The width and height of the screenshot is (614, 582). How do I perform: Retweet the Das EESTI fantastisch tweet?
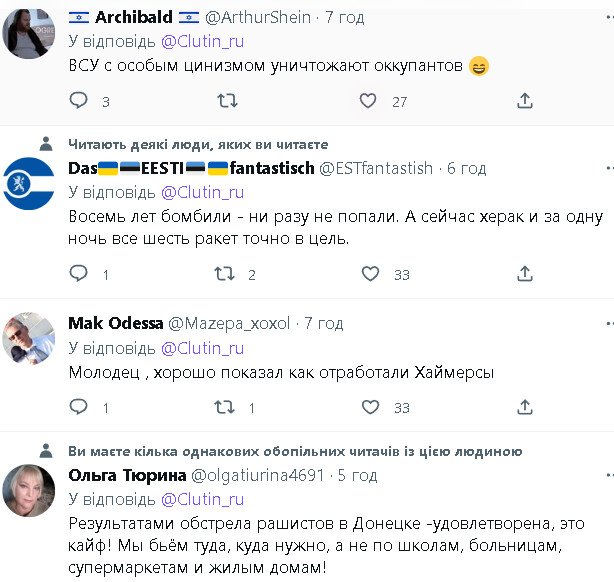(x=227, y=274)
